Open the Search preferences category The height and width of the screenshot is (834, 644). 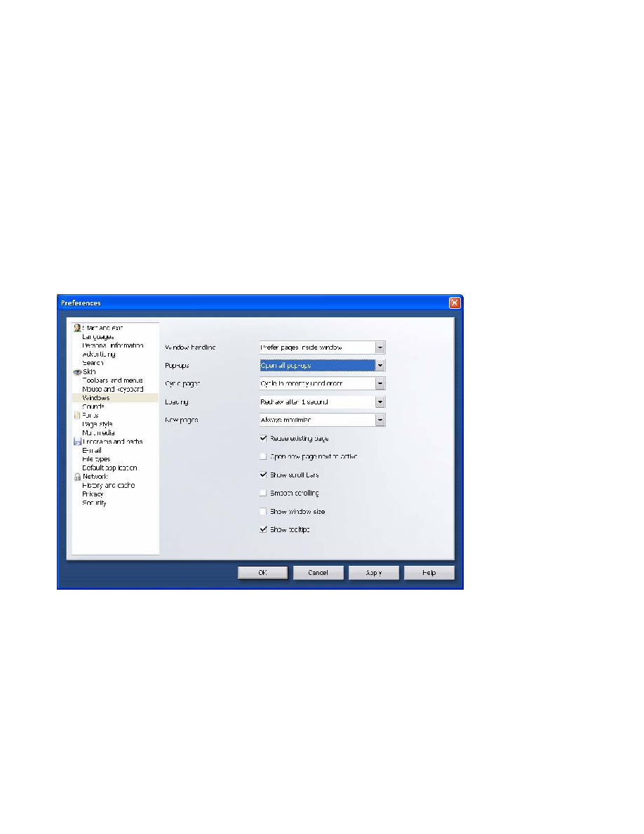[x=93, y=363]
